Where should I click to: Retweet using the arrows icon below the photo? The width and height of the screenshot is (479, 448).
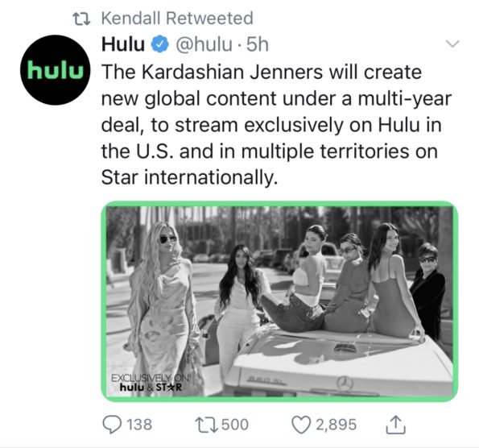[207, 425]
